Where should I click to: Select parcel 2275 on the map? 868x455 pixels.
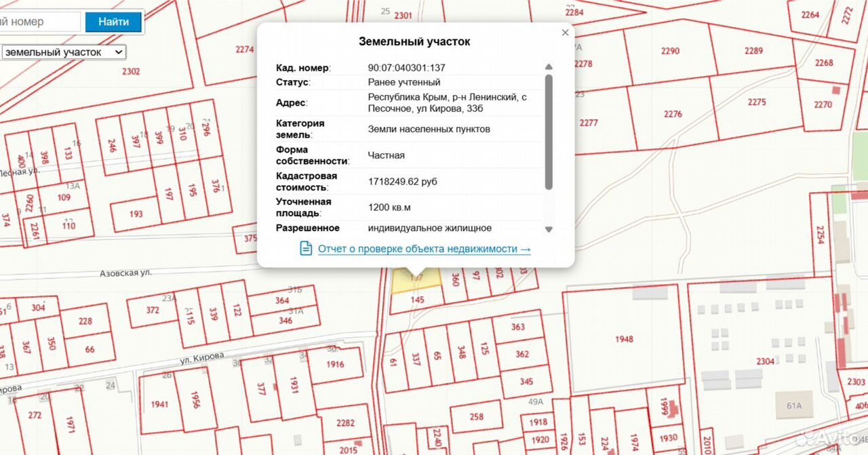point(756,102)
